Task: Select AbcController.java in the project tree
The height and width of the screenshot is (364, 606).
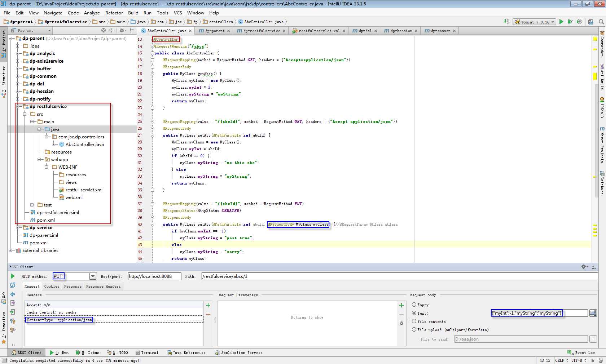Action: (x=84, y=145)
